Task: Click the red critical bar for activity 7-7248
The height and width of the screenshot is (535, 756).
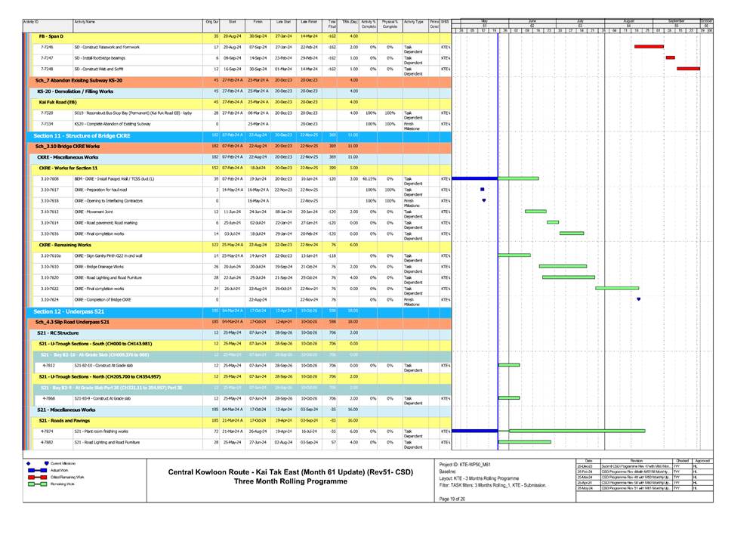Action: [x=688, y=69]
